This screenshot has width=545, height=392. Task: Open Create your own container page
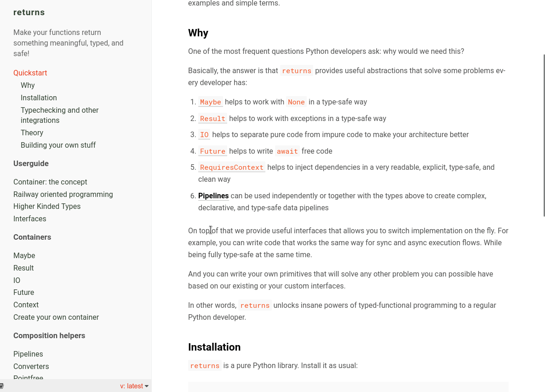tap(56, 317)
